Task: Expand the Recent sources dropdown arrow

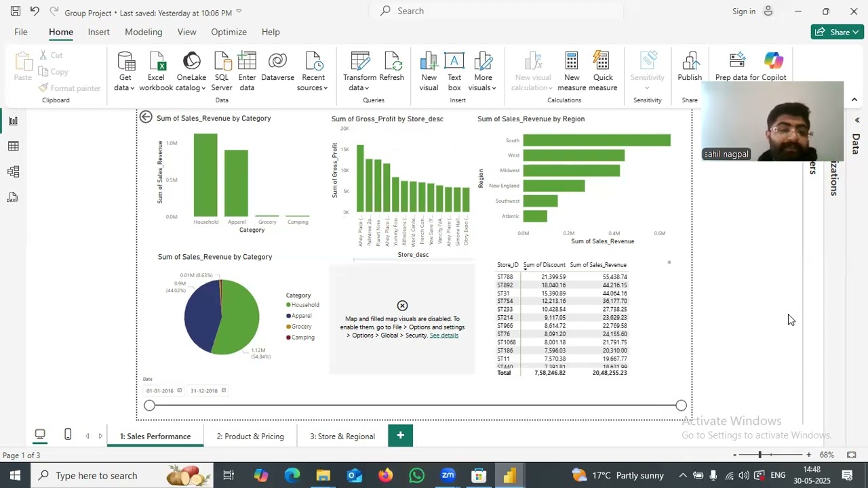Action: click(x=325, y=88)
